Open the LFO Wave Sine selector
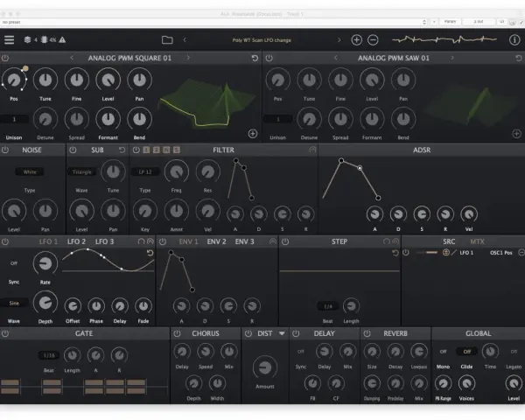The width and height of the screenshot is (525, 420). coord(14,303)
